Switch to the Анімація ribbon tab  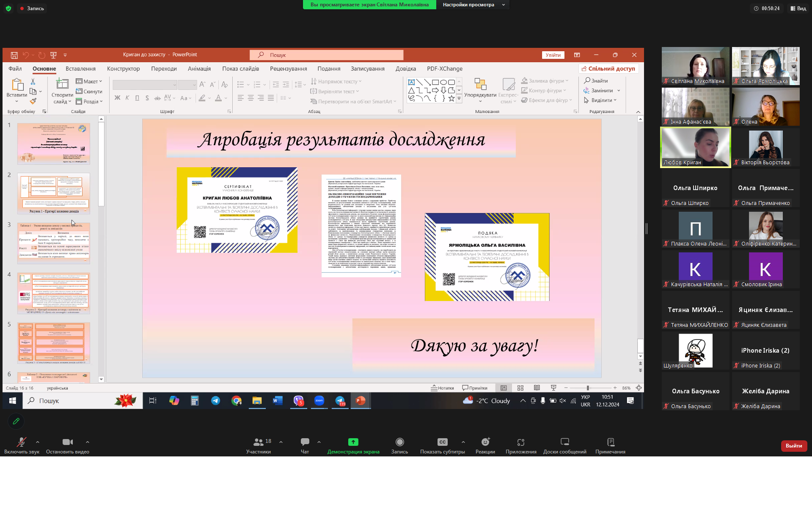click(199, 69)
